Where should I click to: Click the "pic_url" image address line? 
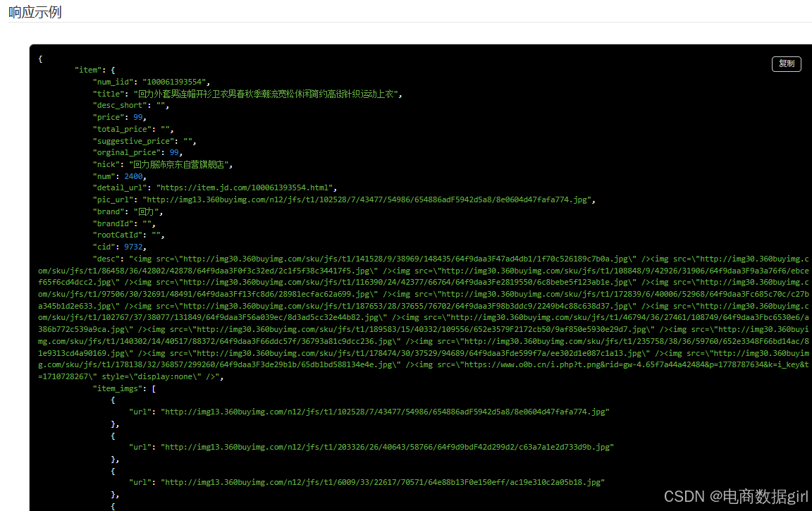345,199
